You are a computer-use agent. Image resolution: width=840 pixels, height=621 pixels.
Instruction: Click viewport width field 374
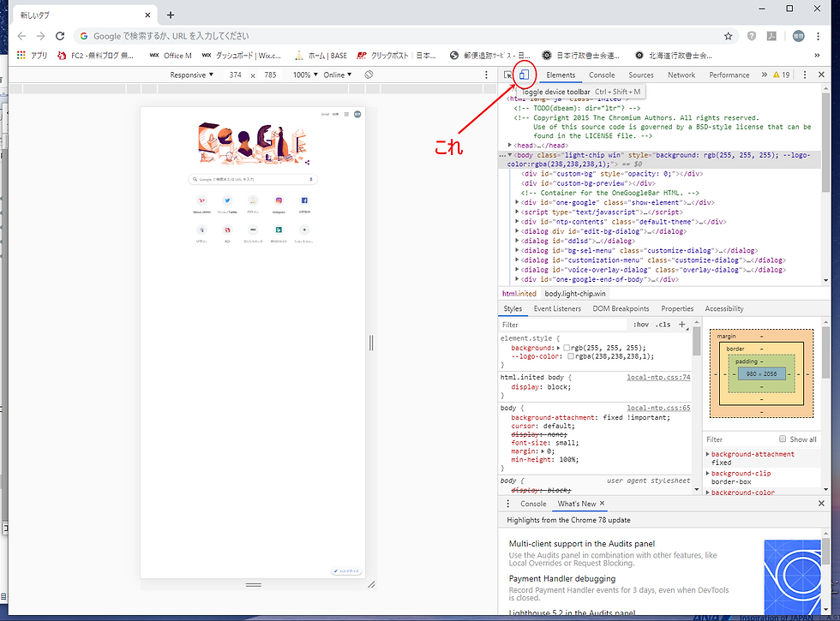[x=235, y=75]
